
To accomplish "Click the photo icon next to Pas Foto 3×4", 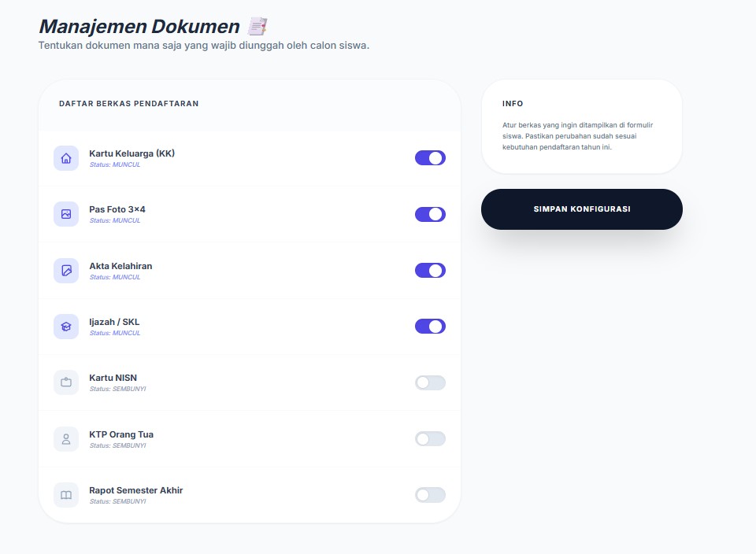I will tap(66, 214).
